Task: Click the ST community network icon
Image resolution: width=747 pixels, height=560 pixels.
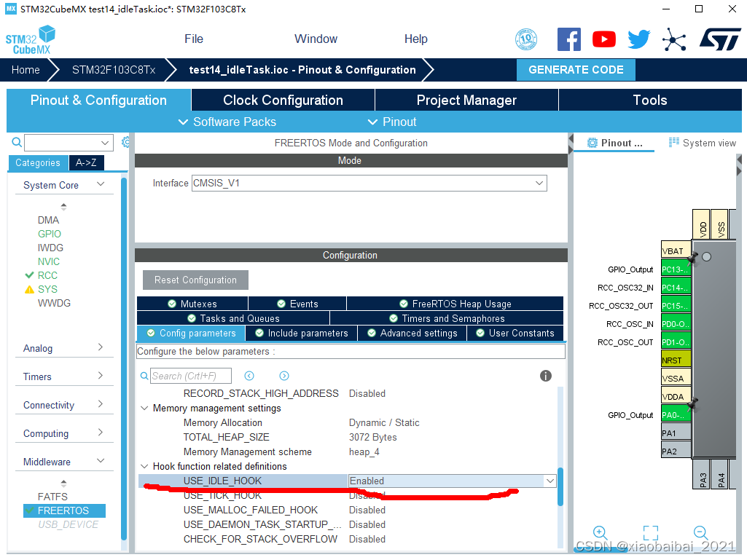Action: click(x=673, y=39)
